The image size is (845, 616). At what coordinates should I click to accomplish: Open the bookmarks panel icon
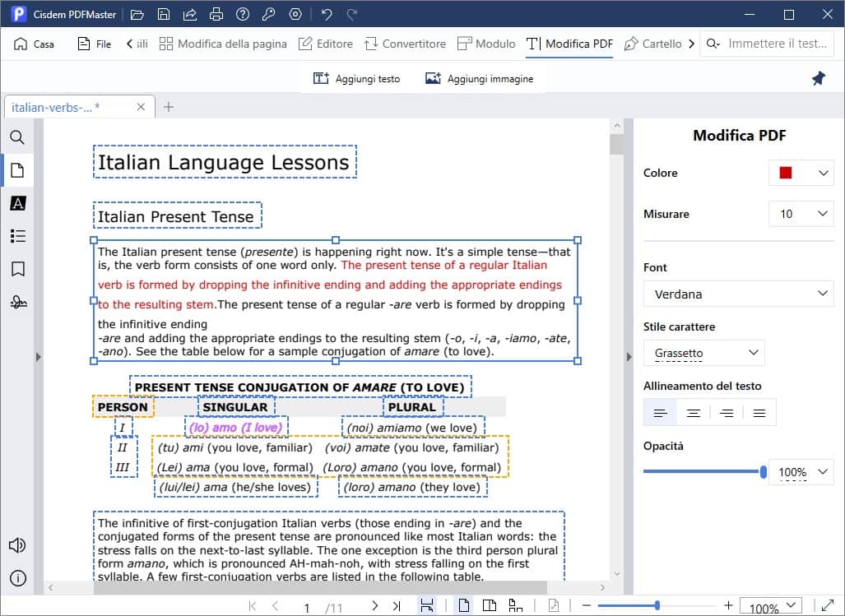coord(16,269)
